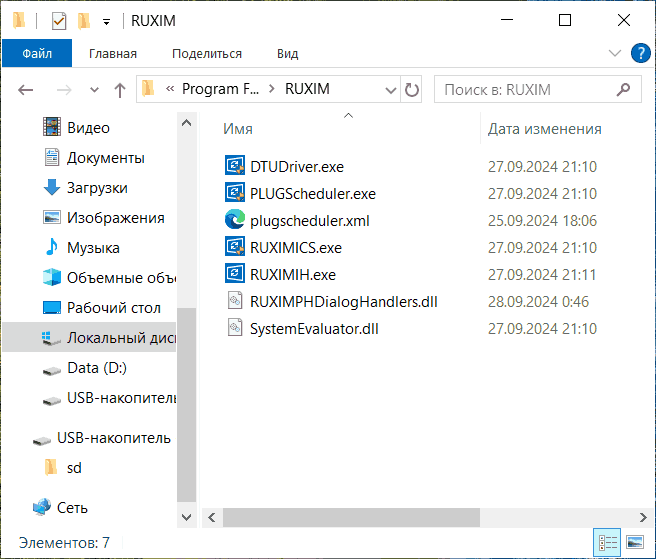This screenshot has height=559, width=656.
Task: Switch to the Вид ribbon tab
Action: [288, 54]
